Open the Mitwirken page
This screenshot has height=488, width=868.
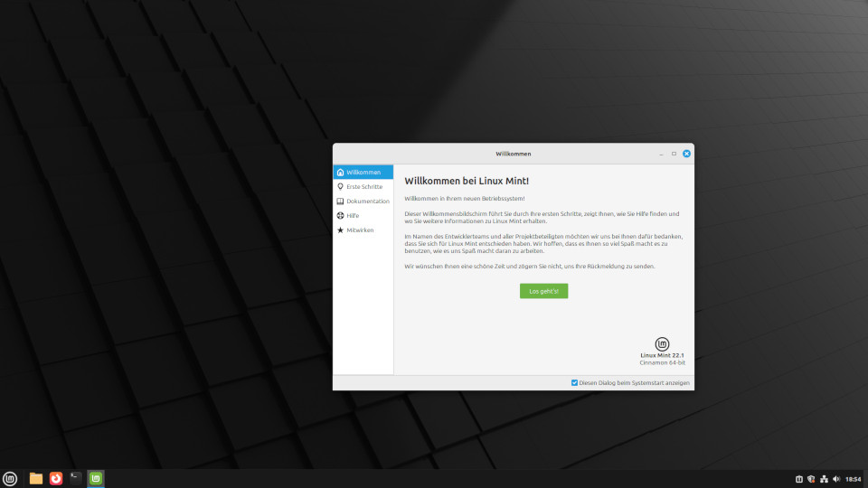[x=363, y=230]
